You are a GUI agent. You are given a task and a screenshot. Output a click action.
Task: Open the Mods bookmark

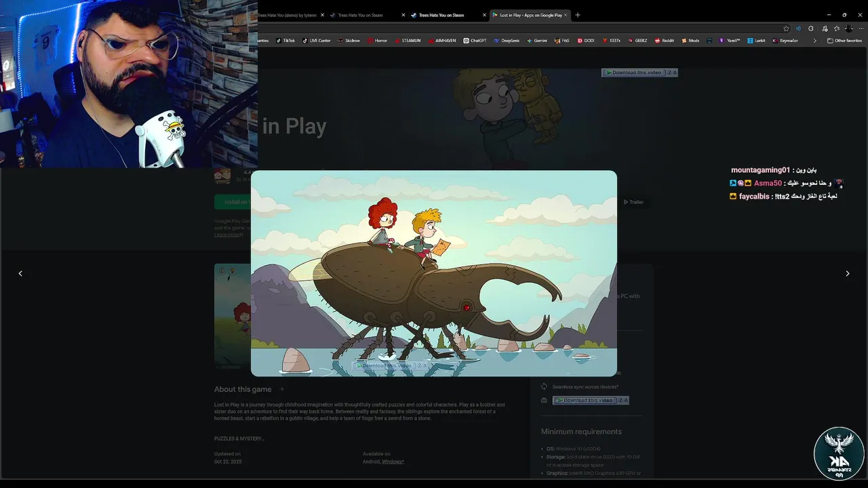pyautogui.click(x=690, y=41)
